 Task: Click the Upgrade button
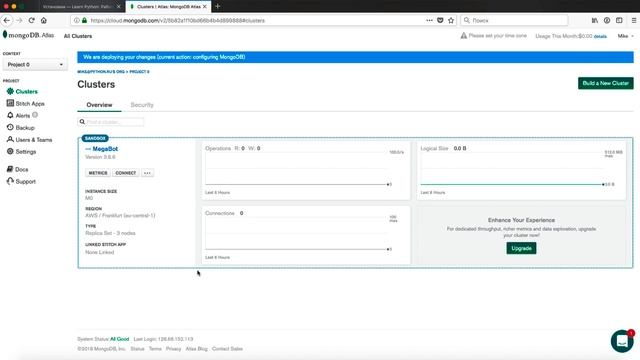(521, 248)
